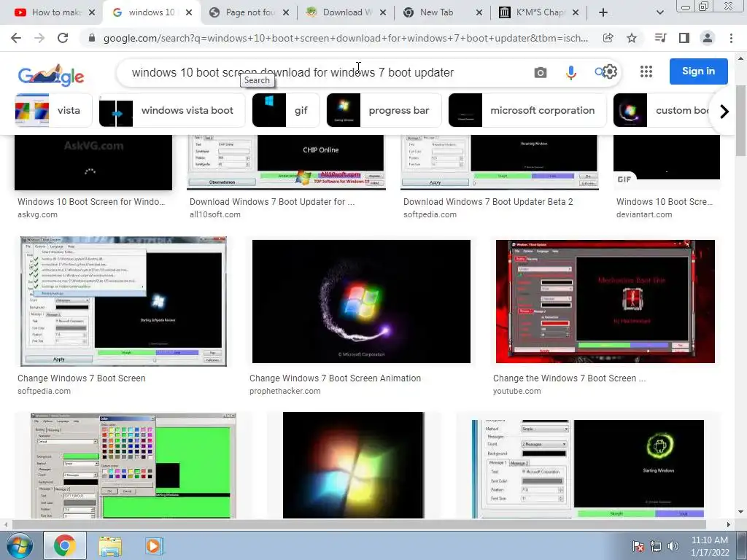747x560 pixels.
Task: Open the Action Center flag icon
Action: coord(638,546)
